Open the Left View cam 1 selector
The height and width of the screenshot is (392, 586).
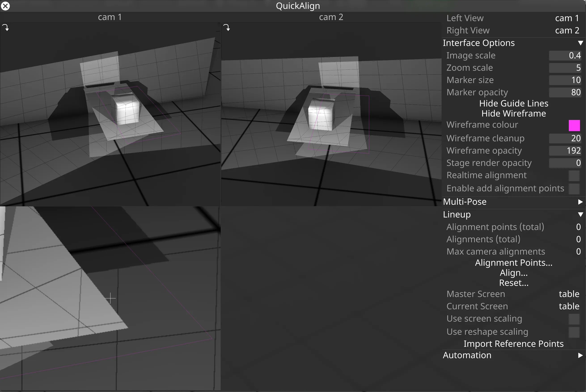pyautogui.click(x=567, y=18)
